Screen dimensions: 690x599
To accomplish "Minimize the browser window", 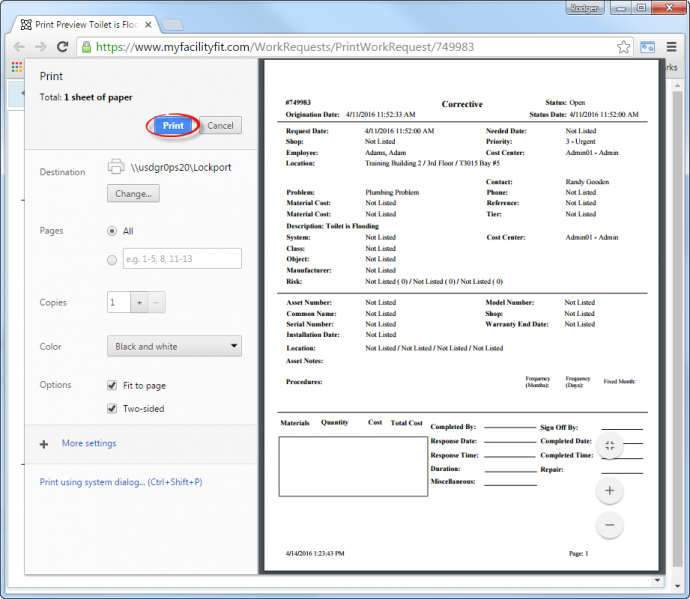I will click(621, 8).
